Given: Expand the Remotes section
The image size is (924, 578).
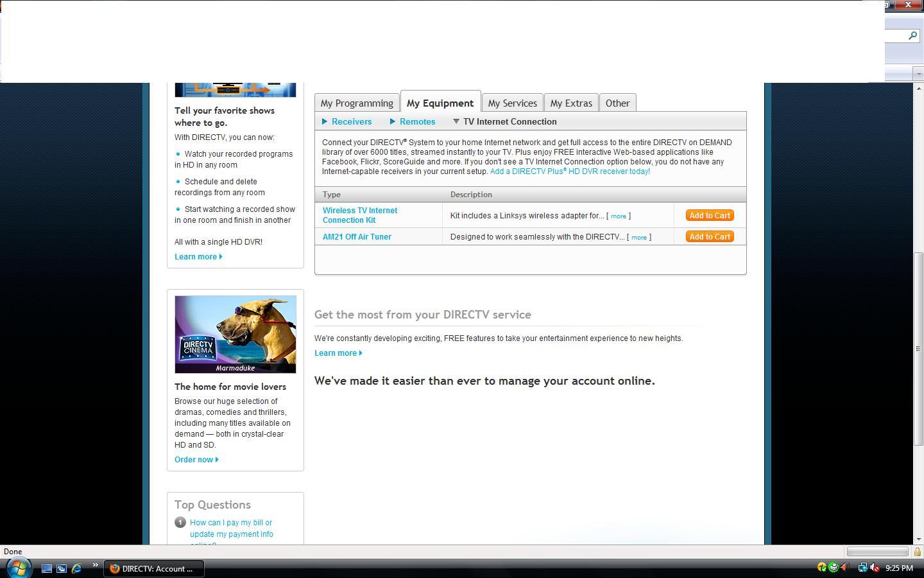Looking at the screenshot, I should [413, 121].
